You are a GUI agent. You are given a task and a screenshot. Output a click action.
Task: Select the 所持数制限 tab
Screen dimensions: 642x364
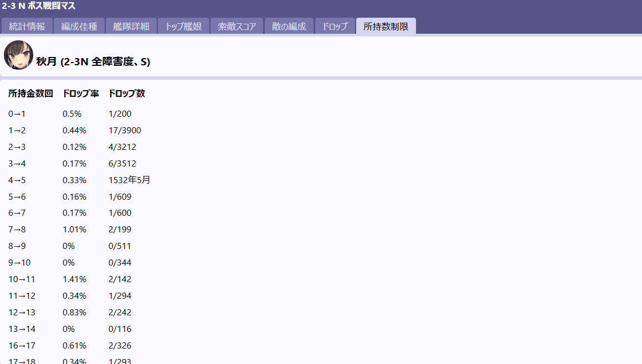pyautogui.click(x=386, y=26)
